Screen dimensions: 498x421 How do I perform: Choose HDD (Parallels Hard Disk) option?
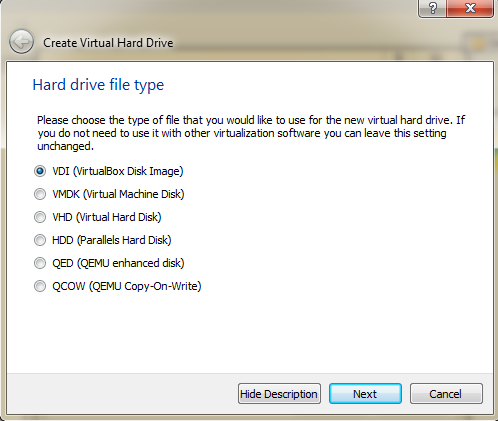click(x=103, y=240)
